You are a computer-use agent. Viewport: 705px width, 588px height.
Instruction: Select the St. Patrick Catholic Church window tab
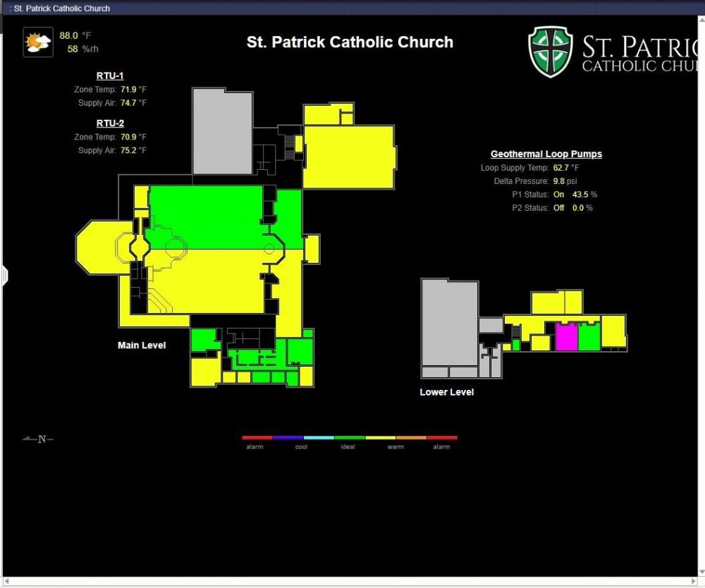pyautogui.click(x=61, y=8)
